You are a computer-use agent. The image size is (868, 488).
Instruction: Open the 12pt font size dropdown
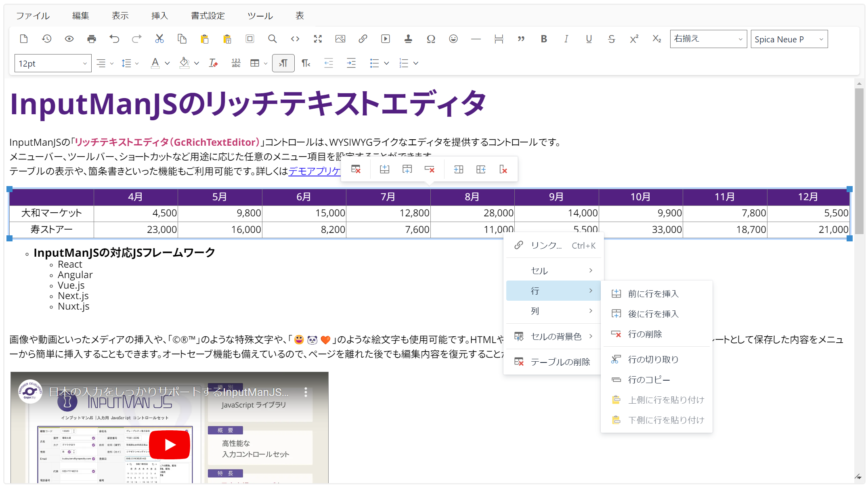(53, 63)
